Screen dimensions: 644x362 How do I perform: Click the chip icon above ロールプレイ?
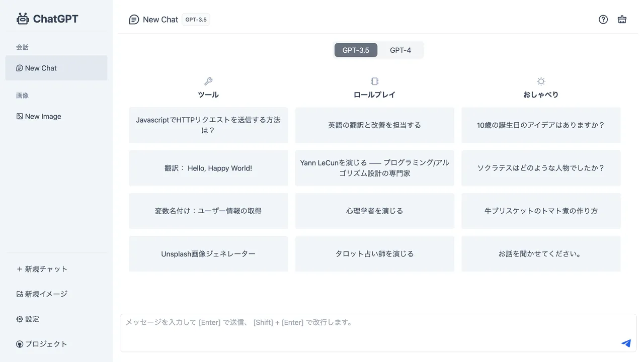click(x=374, y=81)
